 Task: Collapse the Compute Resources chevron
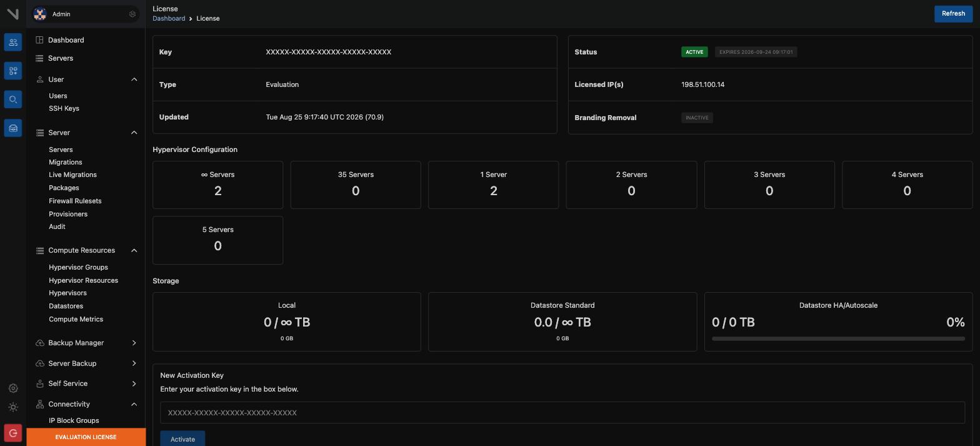tap(134, 250)
